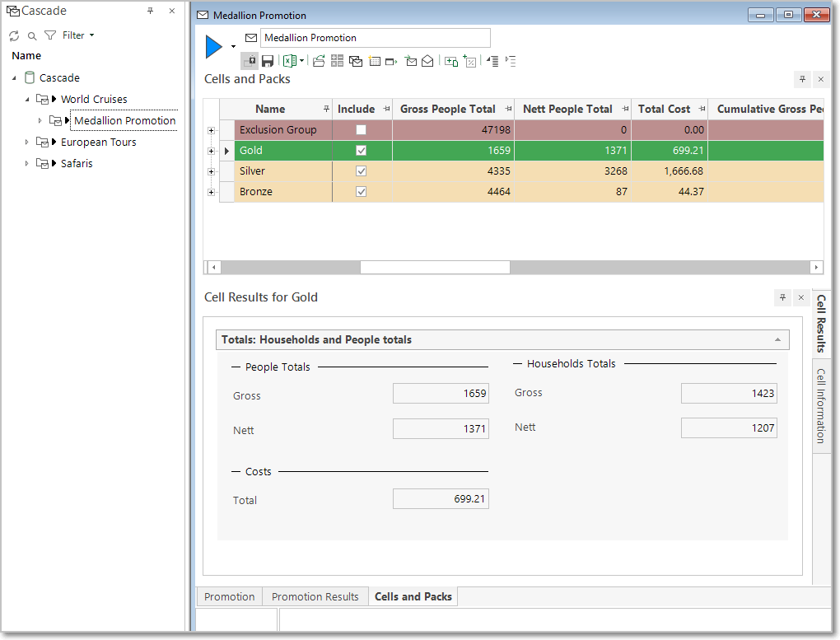Viewport: 840px width, 640px height.
Task: Click the blue Run promotion play button
Action: click(x=214, y=48)
